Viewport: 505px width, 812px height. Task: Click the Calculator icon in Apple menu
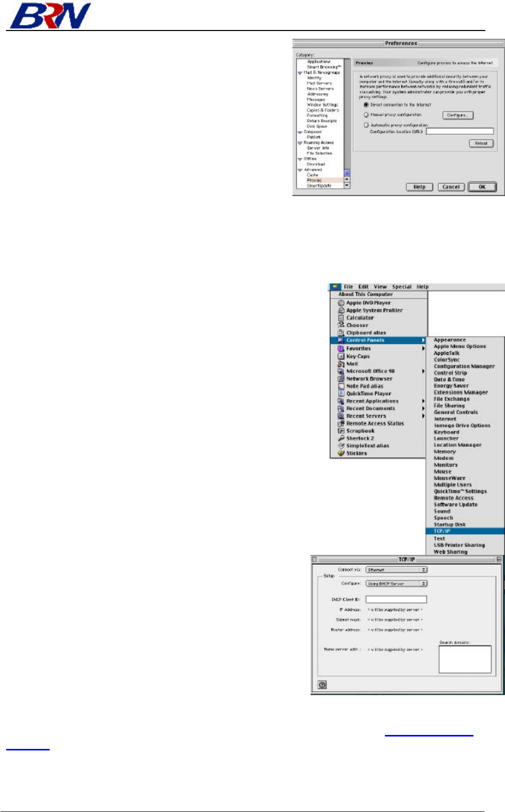[341, 318]
